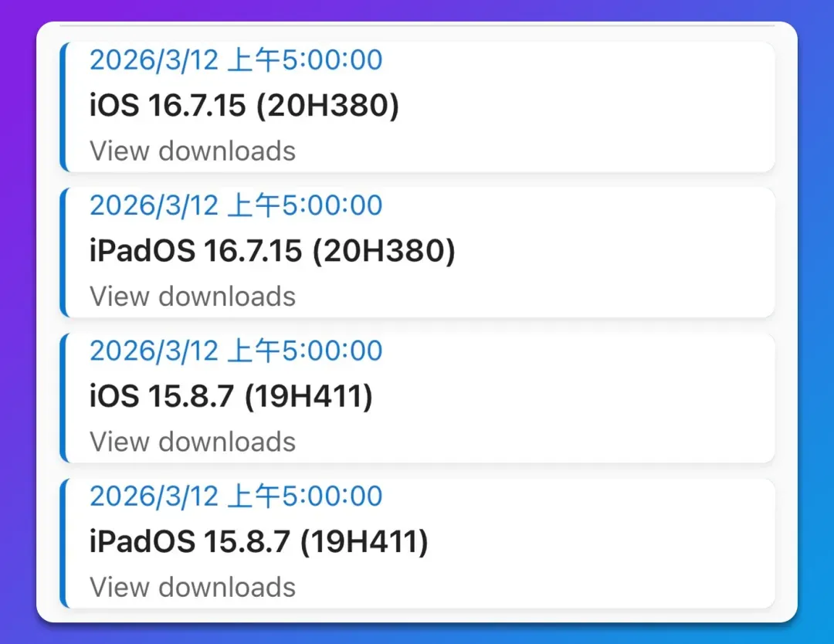Image resolution: width=834 pixels, height=644 pixels.
Task: Open View downloads for iPadOS 16.7.15
Action: point(192,297)
